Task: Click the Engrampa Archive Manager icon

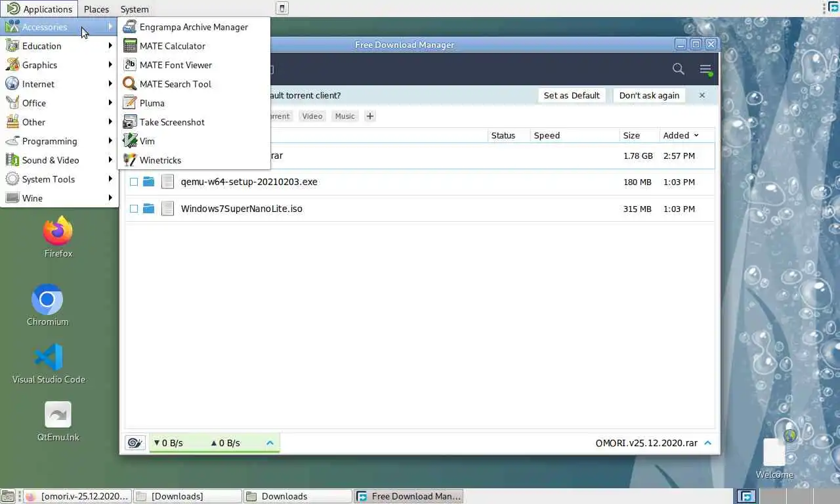Action: [130, 27]
